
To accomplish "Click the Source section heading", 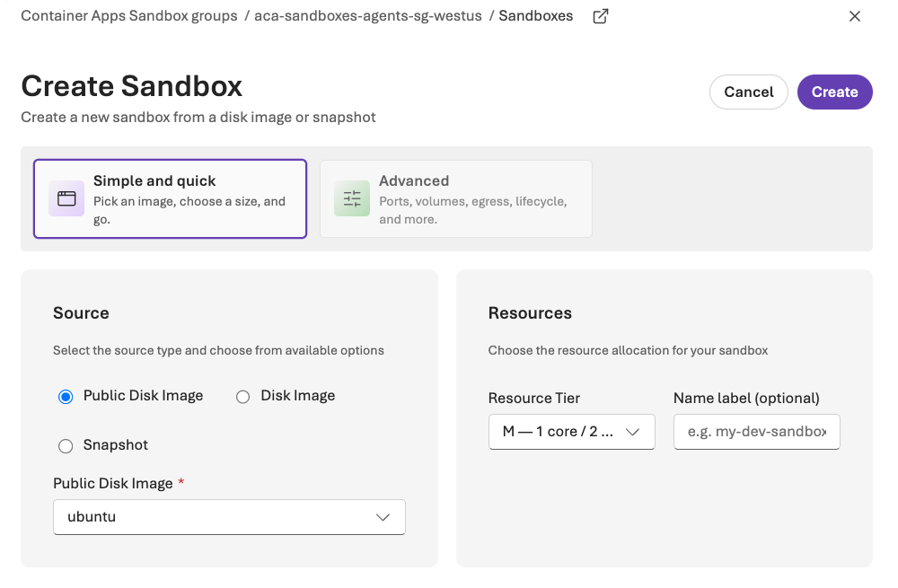I will pyautogui.click(x=81, y=313).
